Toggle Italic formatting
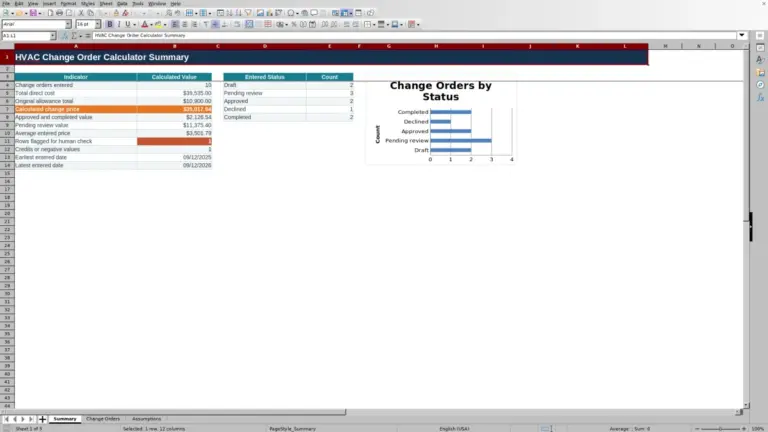The height and width of the screenshot is (432, 768). point(119,24)
